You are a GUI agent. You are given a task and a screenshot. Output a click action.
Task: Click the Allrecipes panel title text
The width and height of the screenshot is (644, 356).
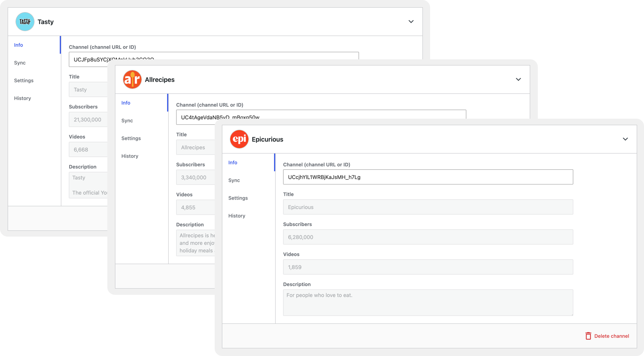(160, 79)
